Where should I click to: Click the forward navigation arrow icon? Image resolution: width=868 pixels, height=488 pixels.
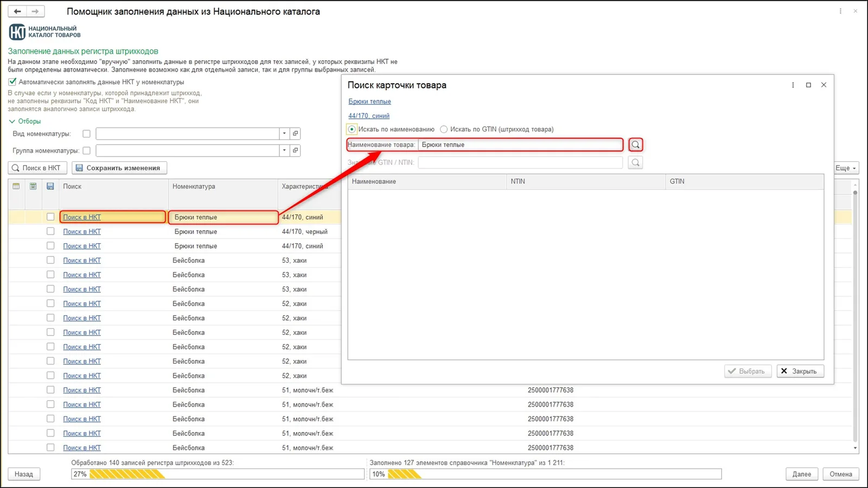(35, 11)
